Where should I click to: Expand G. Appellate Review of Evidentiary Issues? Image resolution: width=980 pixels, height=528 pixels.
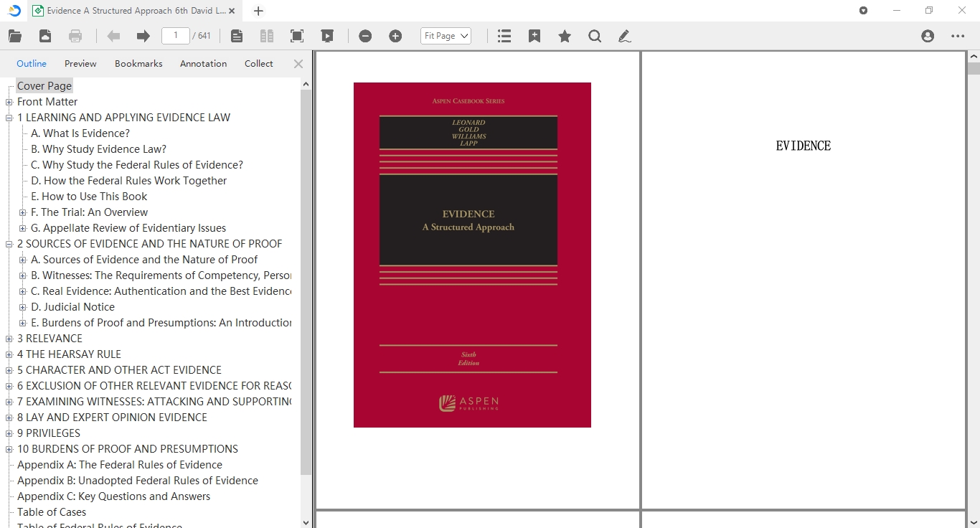(x=23, y=228)
